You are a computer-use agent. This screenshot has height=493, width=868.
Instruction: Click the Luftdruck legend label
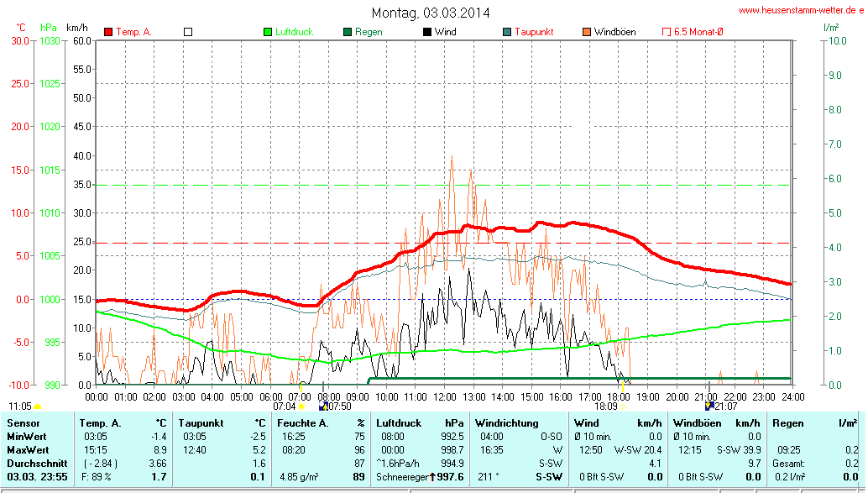point(295,32)
